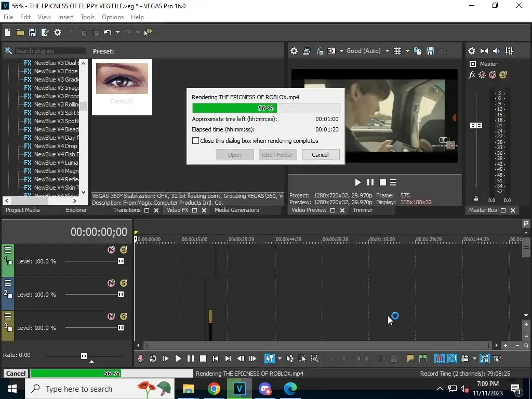
Task: Click Split Screen View icon in preview
Action: (331, 51)
